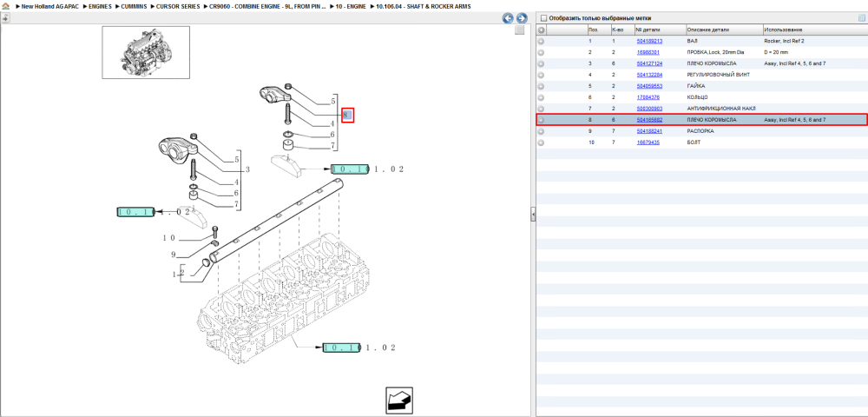Select 'Rocker, Incl Ref 2' usage cell
Screen dimensions: 868x417
[x=784, y=41]
